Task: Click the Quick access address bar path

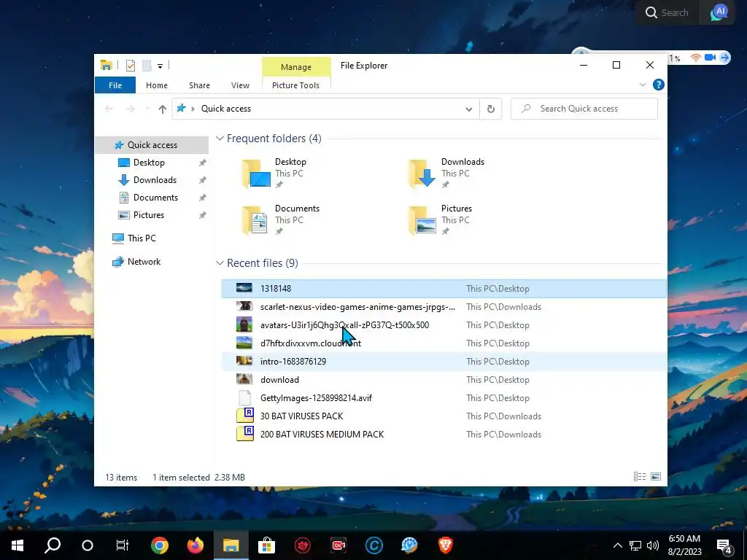Action: click(x=226, y=109)
